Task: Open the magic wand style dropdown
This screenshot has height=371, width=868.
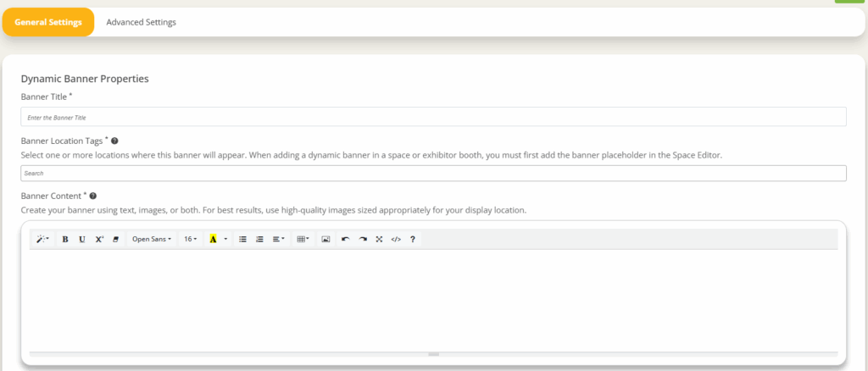Action: [42, 240]
